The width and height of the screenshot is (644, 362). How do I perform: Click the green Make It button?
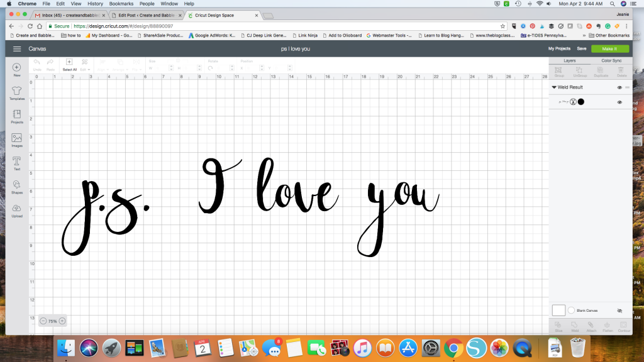click(x=609, y=49)
